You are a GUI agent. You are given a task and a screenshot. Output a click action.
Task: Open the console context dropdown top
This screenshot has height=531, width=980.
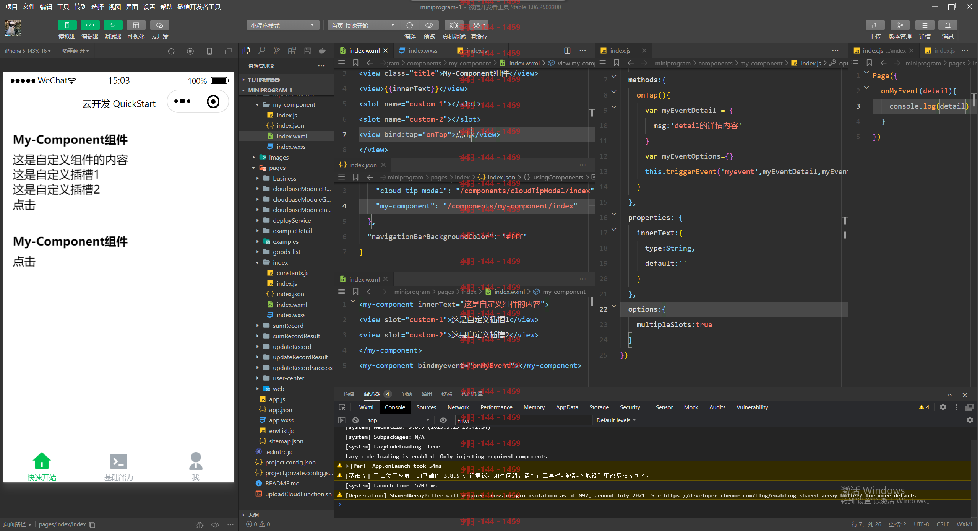(x=399, y=420)
